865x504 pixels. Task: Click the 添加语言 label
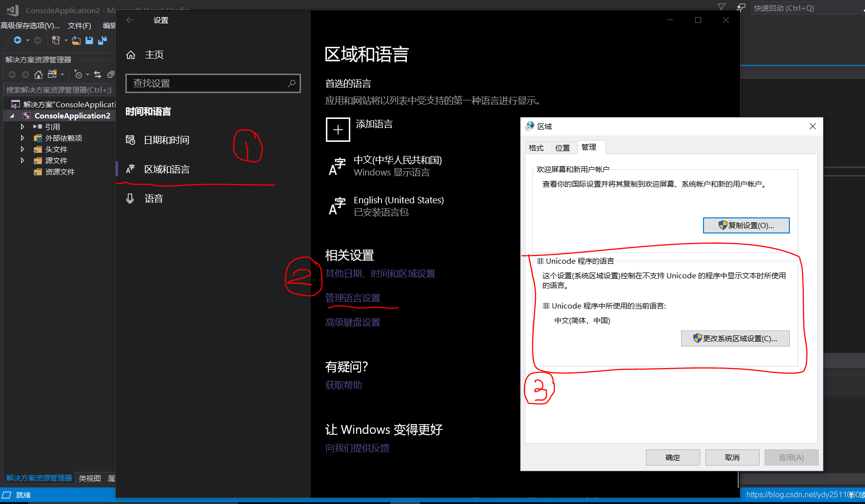(374, 124)
